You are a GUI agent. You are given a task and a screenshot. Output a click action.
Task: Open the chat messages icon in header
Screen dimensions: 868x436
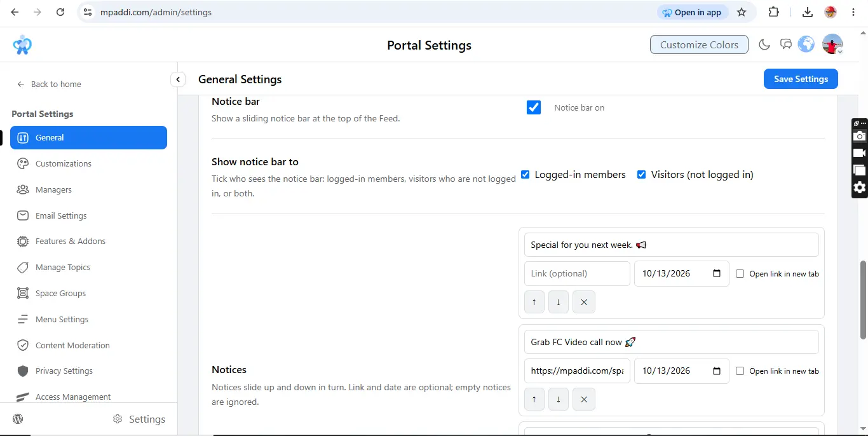[786, 44]
